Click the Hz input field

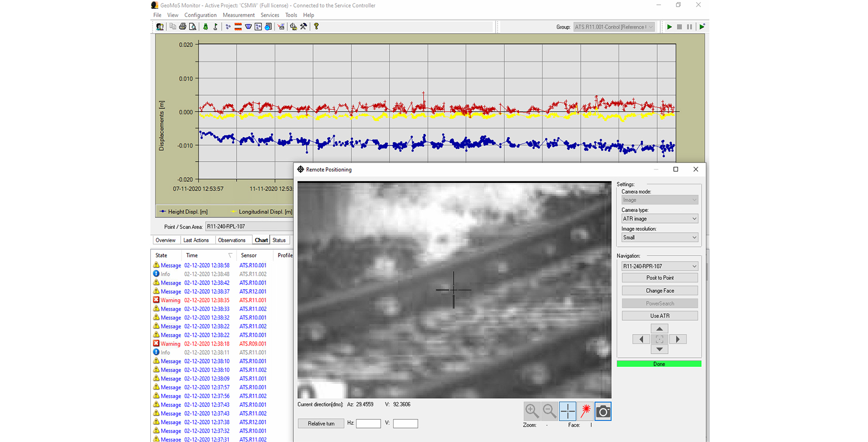click(x=368, y=423)
